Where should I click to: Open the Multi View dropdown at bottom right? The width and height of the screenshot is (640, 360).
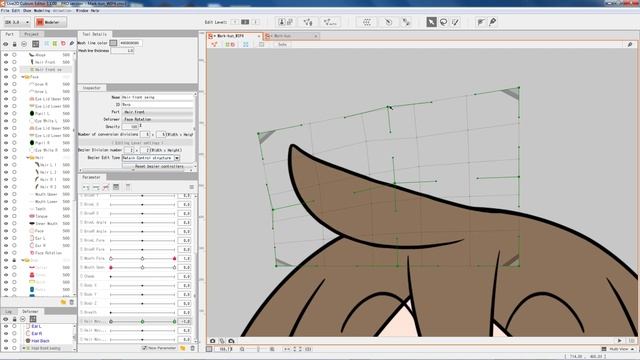(618, 349)
